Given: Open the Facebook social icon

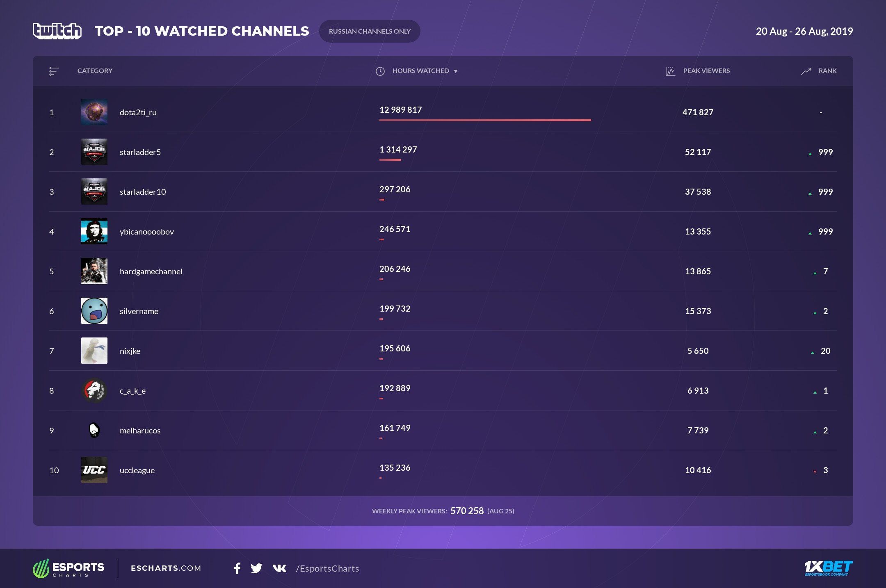Looking at the screenshot, I should pos(237,568).
